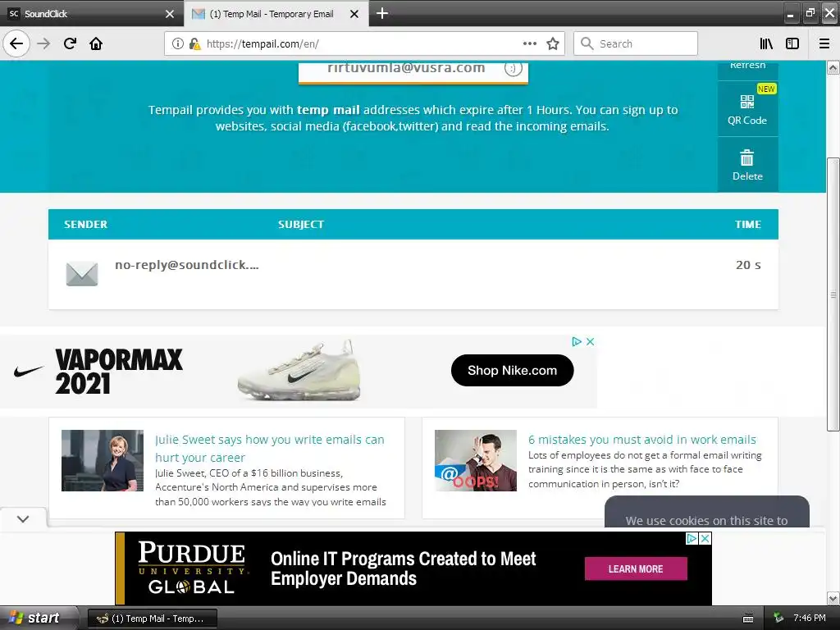Image resolution: width=840 pixels, height=630 pixels.
Task: Switch to the SoundClick tab
Action: click(91, 14)
